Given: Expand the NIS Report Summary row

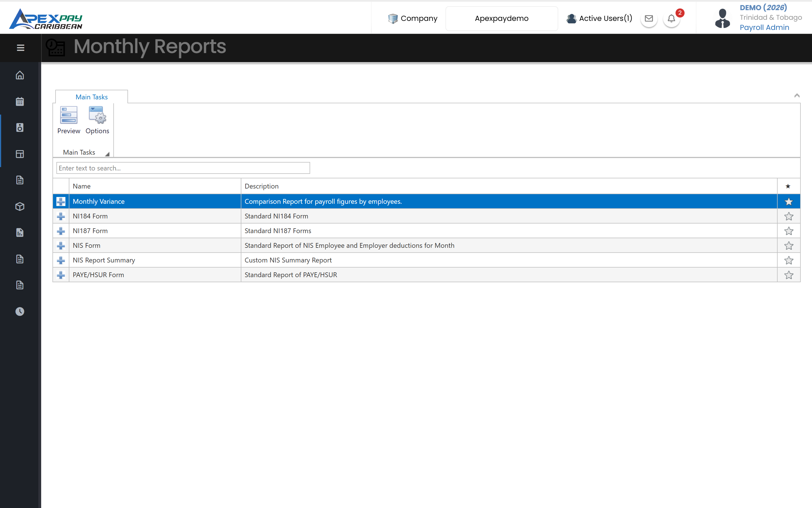Looking at the screenshot, I should 61,260.
